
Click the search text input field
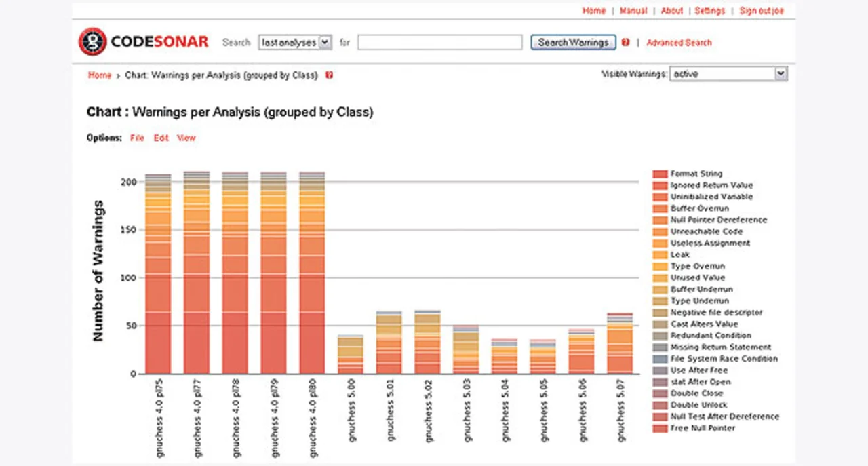[440, 42]
